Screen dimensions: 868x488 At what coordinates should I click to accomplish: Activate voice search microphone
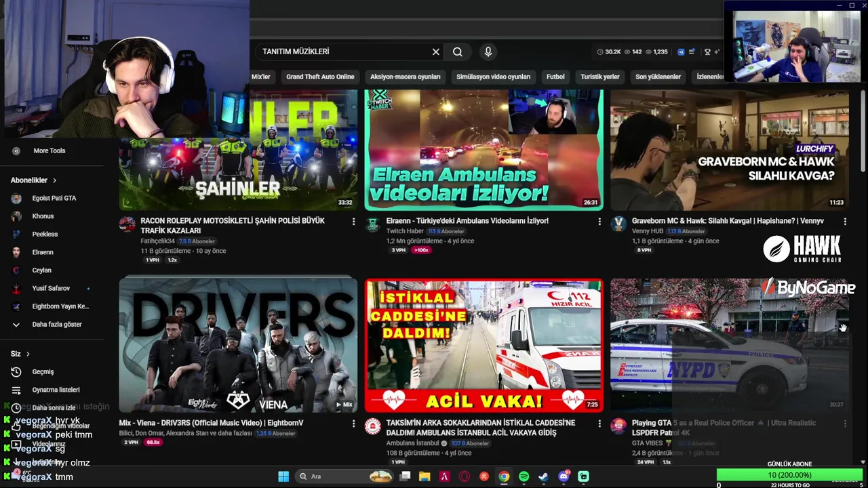click(x=488, y=52)
